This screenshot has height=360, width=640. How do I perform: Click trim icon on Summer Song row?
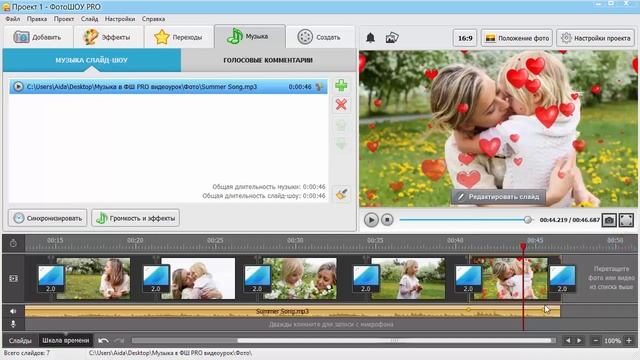point(320,87)
